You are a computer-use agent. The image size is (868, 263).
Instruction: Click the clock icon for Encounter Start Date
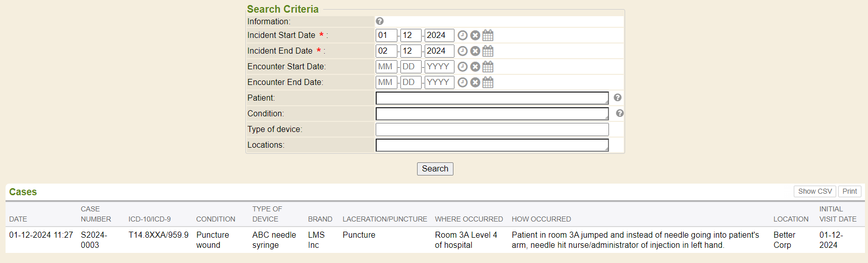coord(463,67)
